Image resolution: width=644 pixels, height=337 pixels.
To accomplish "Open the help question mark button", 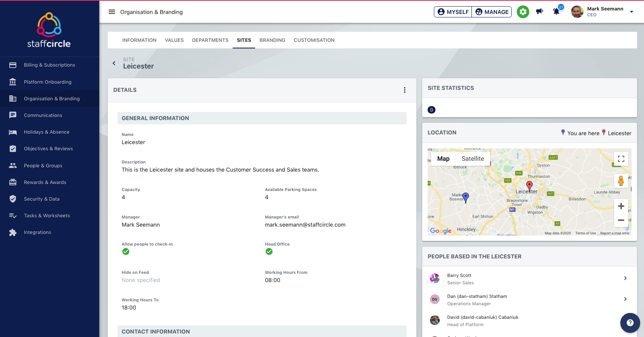I will point(630,323).
